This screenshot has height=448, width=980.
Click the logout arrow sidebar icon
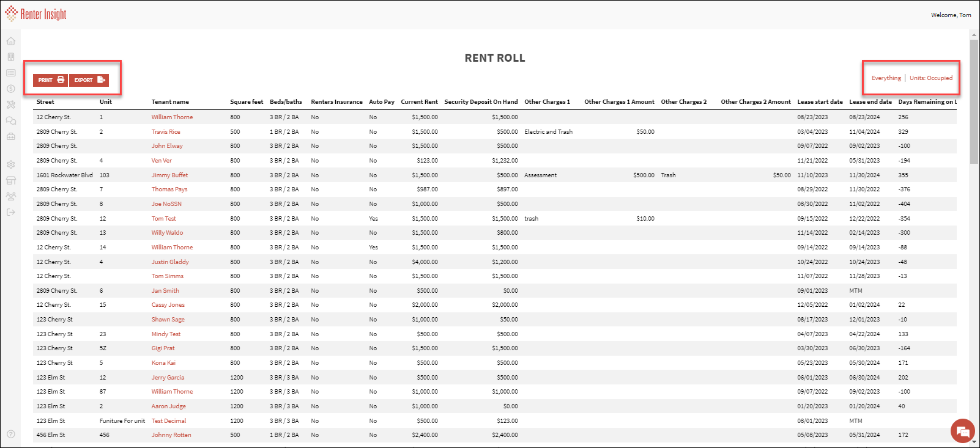(11, 212)
